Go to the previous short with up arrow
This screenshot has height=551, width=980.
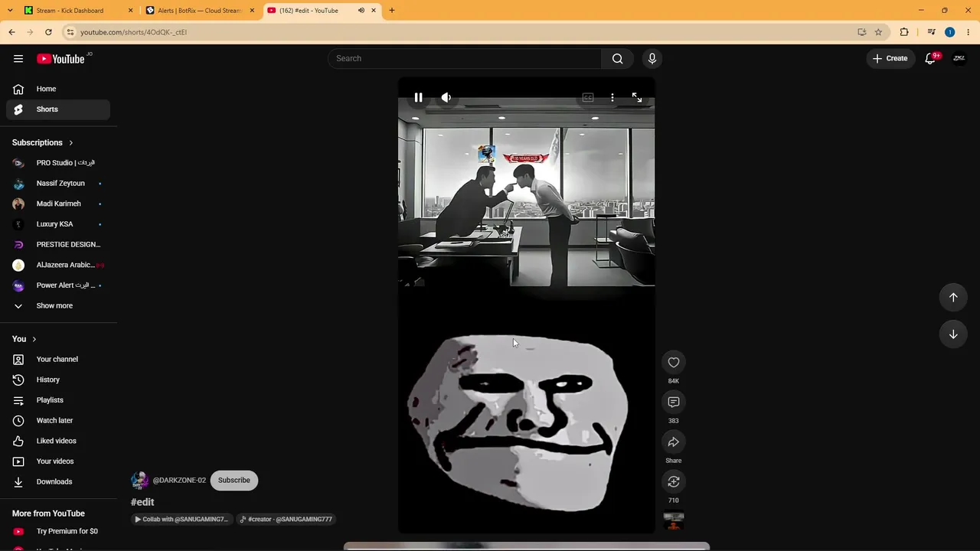tap(953, 297)
